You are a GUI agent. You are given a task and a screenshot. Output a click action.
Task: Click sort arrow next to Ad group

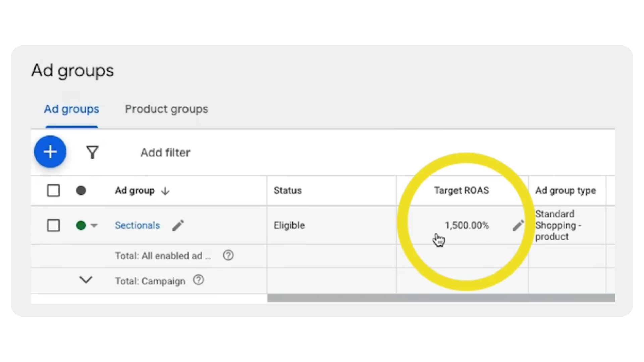165,191
